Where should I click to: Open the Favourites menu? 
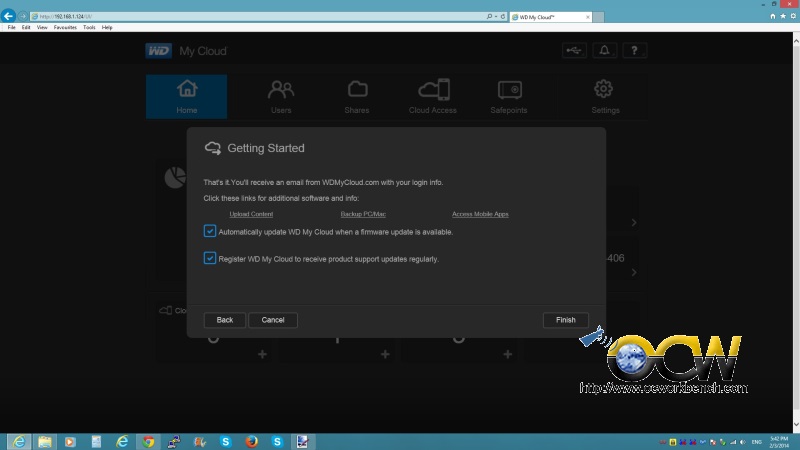coord(65,28)
